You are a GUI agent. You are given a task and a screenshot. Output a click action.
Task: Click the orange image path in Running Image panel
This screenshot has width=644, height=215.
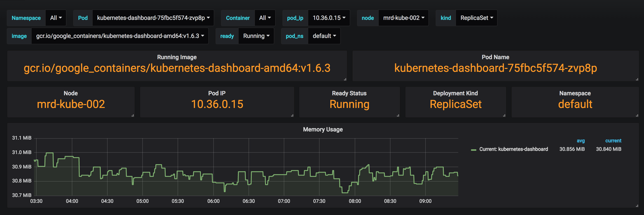click(177, 68)
